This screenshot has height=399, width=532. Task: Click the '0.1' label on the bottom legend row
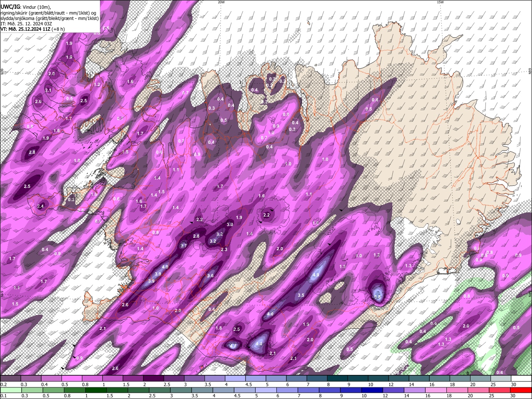(3, 396)
